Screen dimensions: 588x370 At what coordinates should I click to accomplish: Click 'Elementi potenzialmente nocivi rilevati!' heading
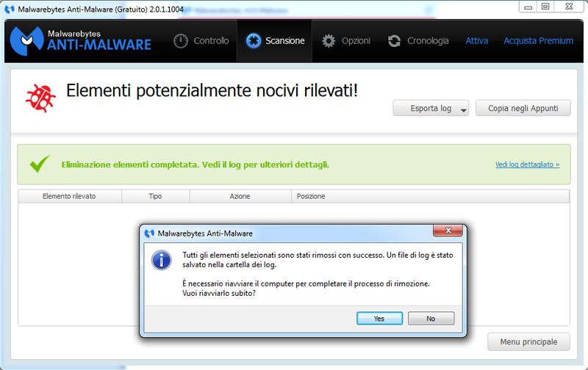212,90
